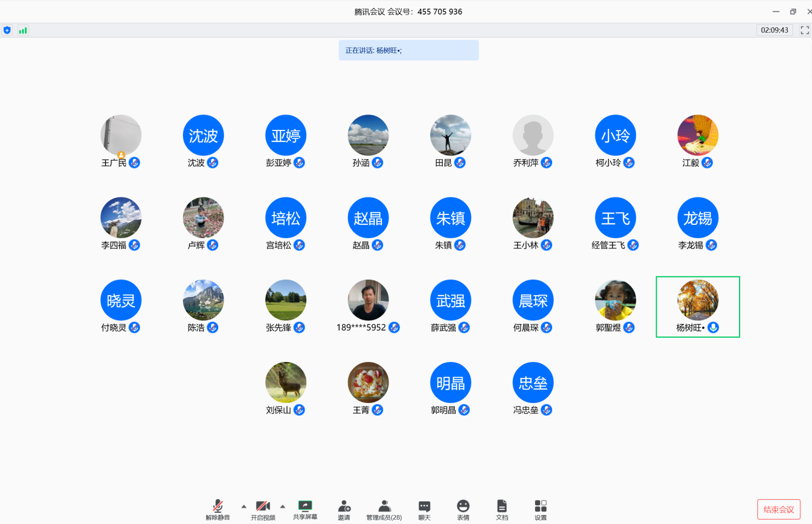Open the chat window

coord(424,506)
